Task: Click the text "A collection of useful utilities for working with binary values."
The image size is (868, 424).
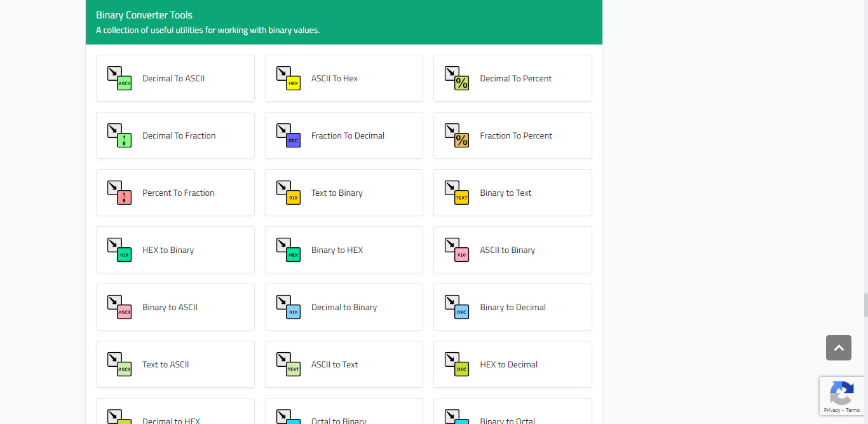Action: [208, 30]
